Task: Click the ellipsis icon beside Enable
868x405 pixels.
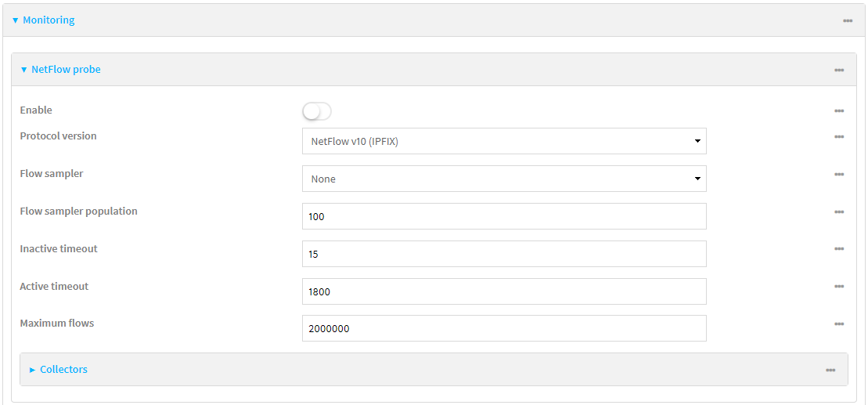Action: [x=838, y=110]
